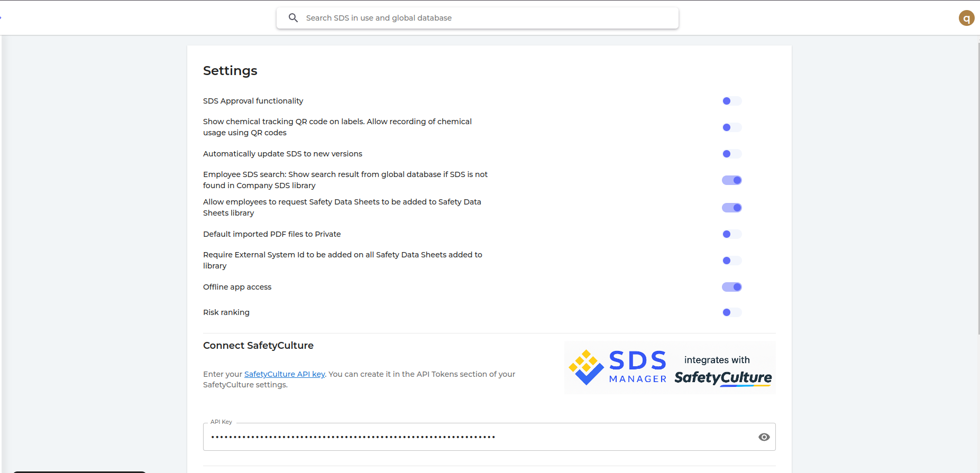Disable Offline app access toggle
Screen dimensions: 980x473
[732, 287]
